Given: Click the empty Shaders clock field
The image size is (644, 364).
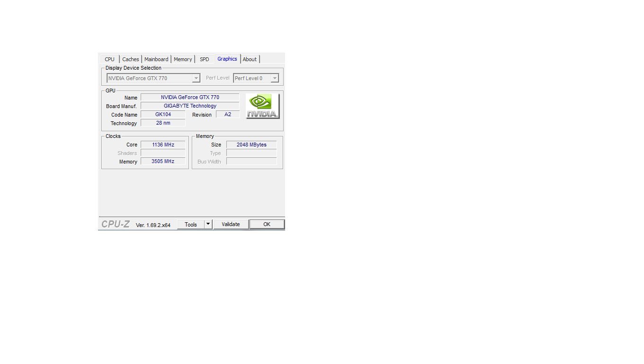Looking at the screenshot, I should [163, 153].
